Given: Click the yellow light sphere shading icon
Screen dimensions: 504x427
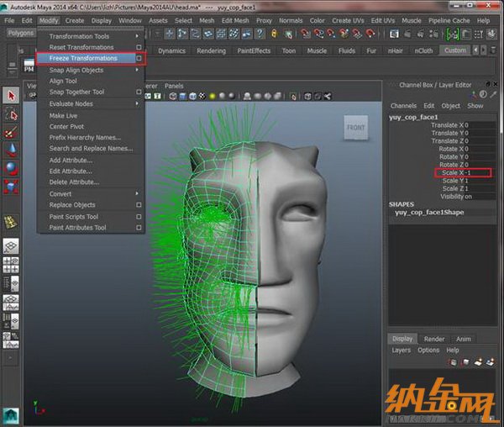Looking at the screenshot, I should (x=213, y=96).
